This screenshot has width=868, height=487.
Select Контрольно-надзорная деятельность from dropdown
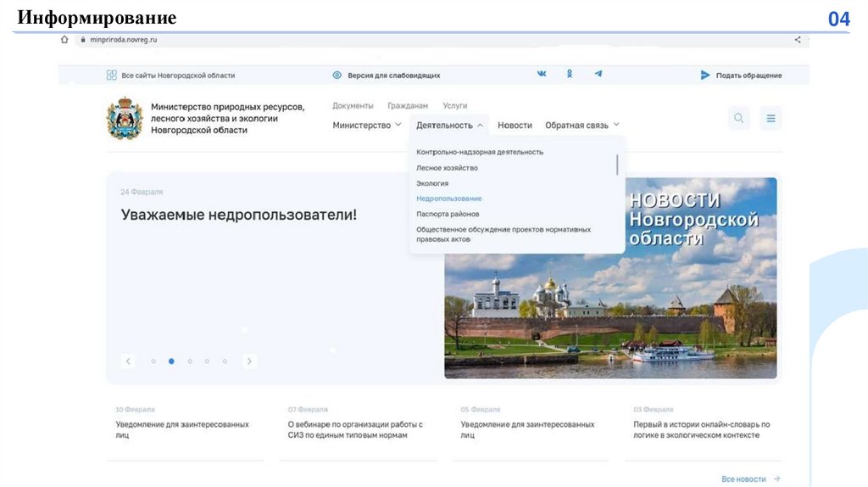(480, 152)
